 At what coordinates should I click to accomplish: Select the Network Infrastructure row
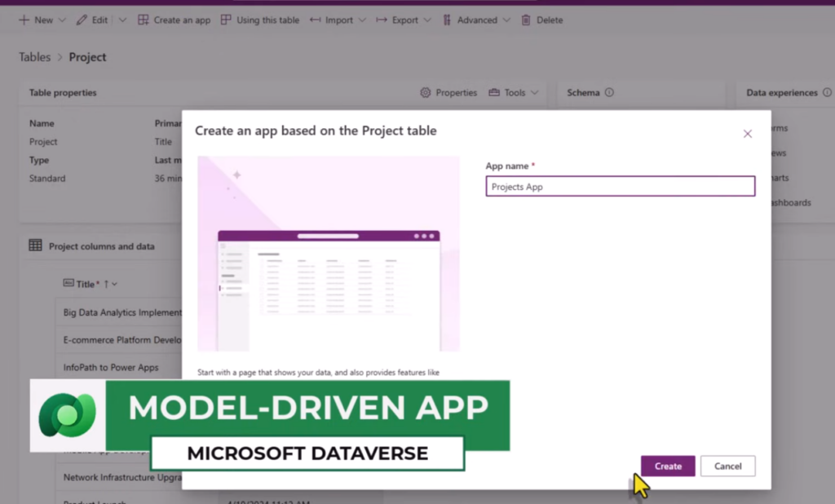coord(122,477)
